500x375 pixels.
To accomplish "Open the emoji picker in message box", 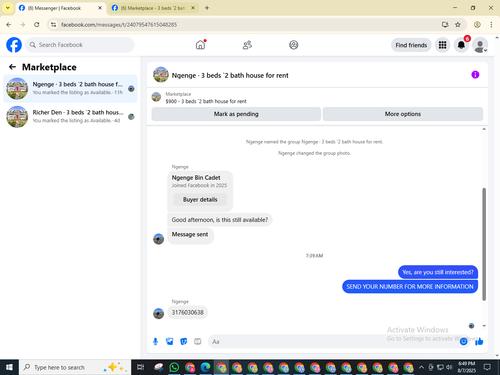I will (x=463, y=341).
